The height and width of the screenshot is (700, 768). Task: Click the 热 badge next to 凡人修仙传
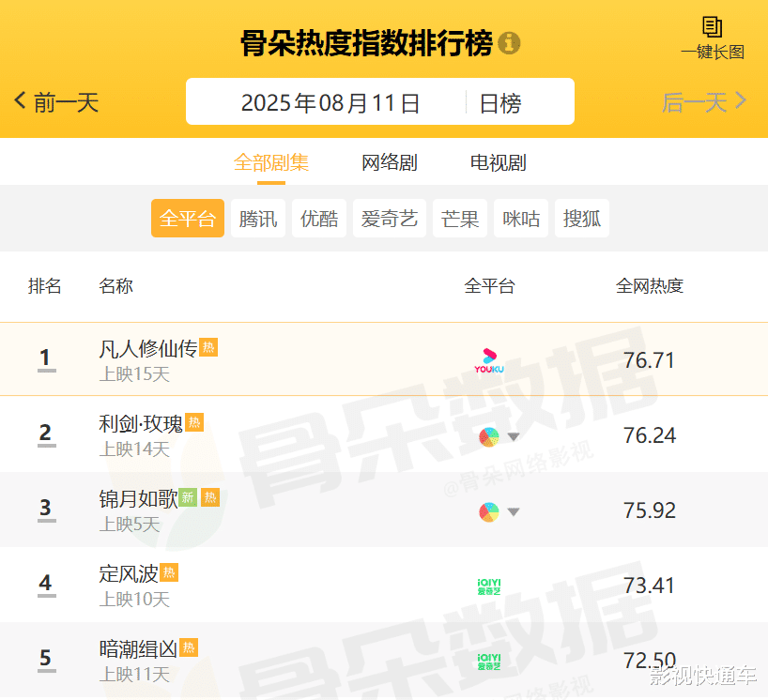[208, 347]
